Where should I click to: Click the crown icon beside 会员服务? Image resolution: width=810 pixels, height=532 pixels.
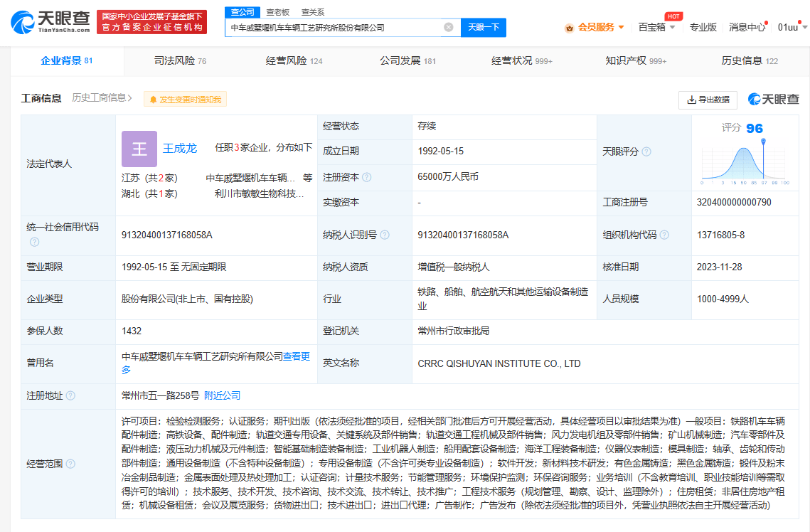(569, 28)
